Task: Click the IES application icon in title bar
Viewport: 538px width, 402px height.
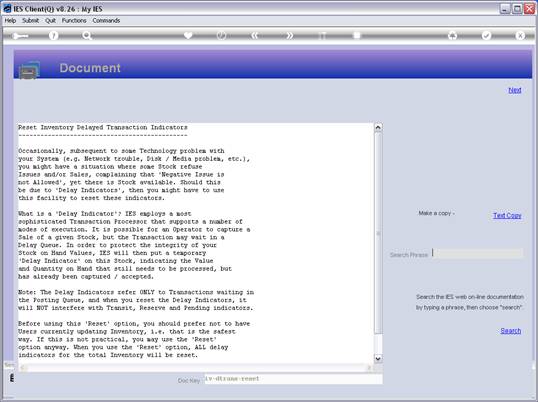Action: (x=7, y=9)
